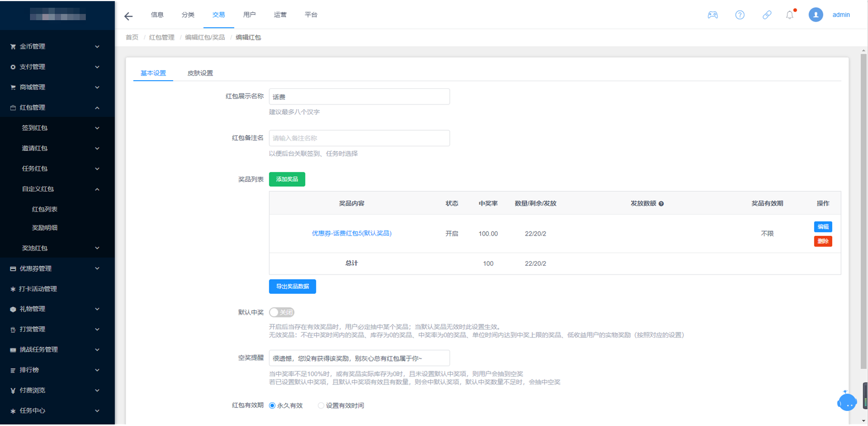Click the admin user avatar

815,15
